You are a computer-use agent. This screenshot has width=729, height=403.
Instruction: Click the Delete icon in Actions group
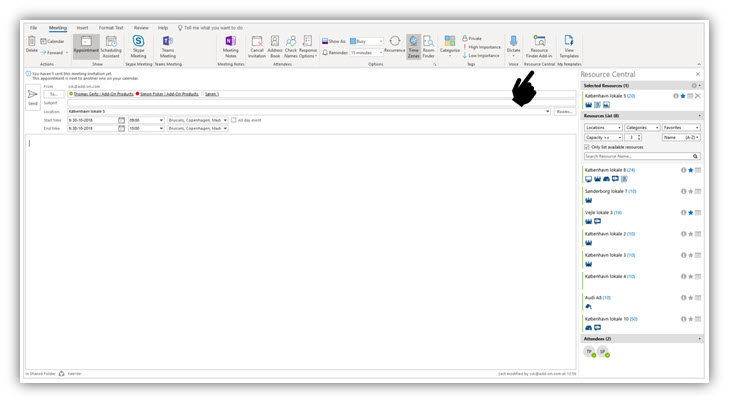pos(32,43)
